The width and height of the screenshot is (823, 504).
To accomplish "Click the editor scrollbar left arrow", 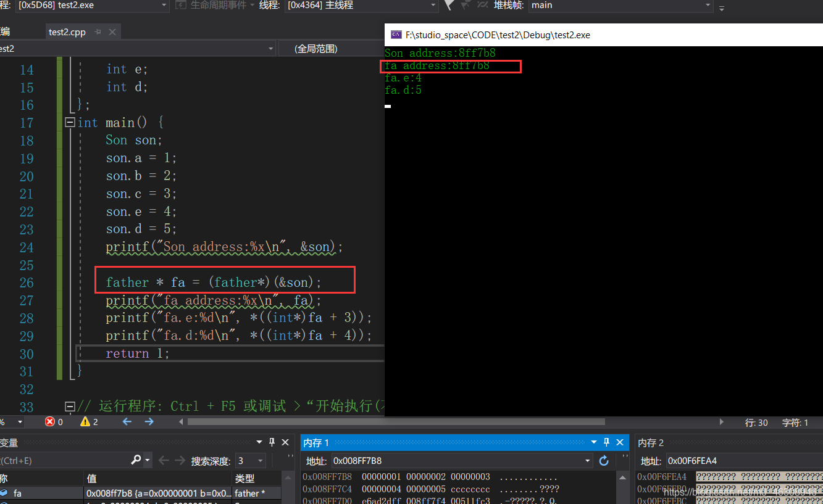I will tap(181, 422).
